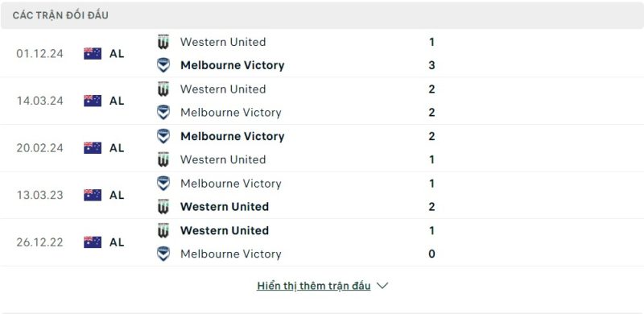Image resolution: width=644 pixels, height=314 pixels.
Task: Open 'Hiển thị thêm trận đấu' link
Action: [314, 286]
